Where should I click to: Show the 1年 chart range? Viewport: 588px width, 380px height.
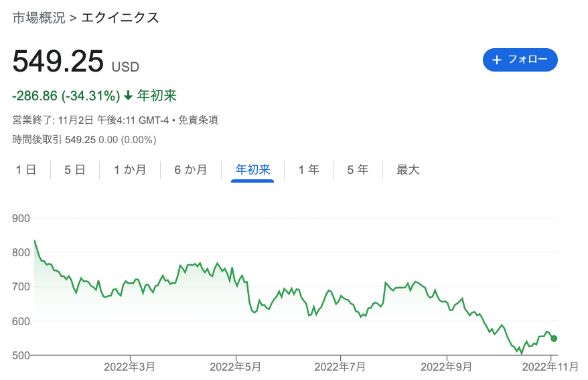click(309, 170)
